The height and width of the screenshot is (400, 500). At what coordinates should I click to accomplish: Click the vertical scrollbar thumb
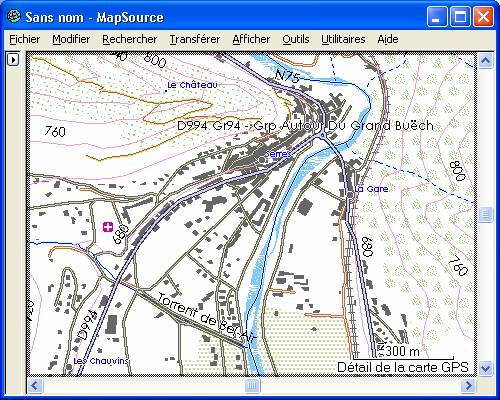click(485, 214)
